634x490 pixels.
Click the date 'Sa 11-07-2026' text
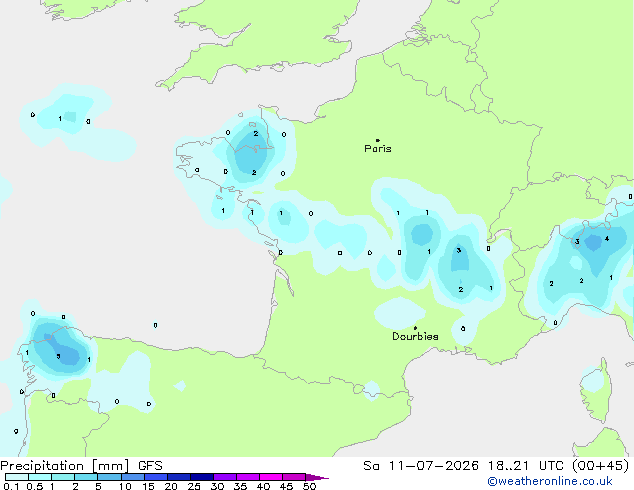tap(421, 466)
